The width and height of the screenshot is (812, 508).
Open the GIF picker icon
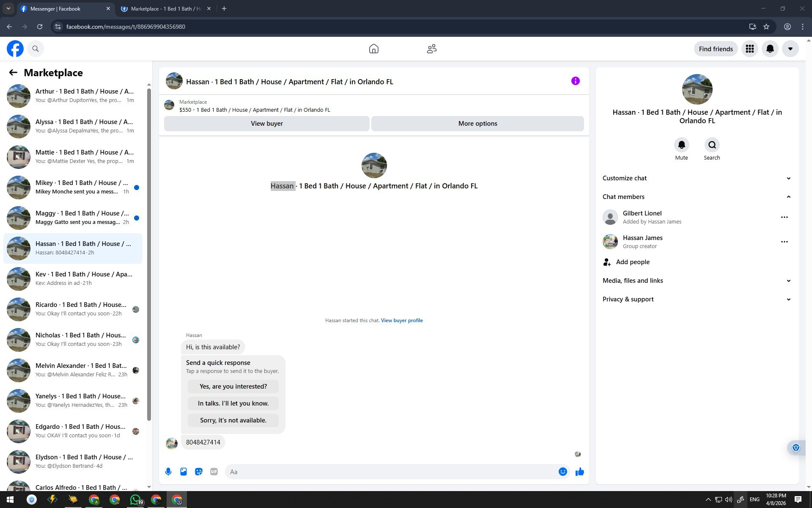(x=214, y=472)
